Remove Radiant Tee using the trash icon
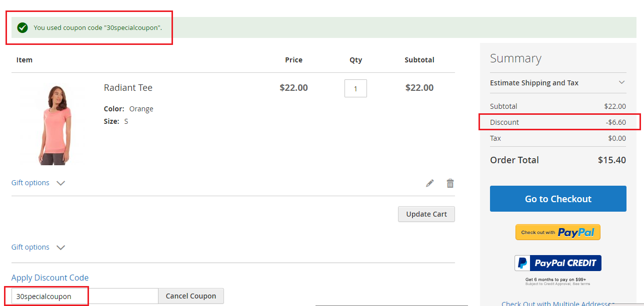The width and height of the screenshot is (644, 306). point(450,183)
